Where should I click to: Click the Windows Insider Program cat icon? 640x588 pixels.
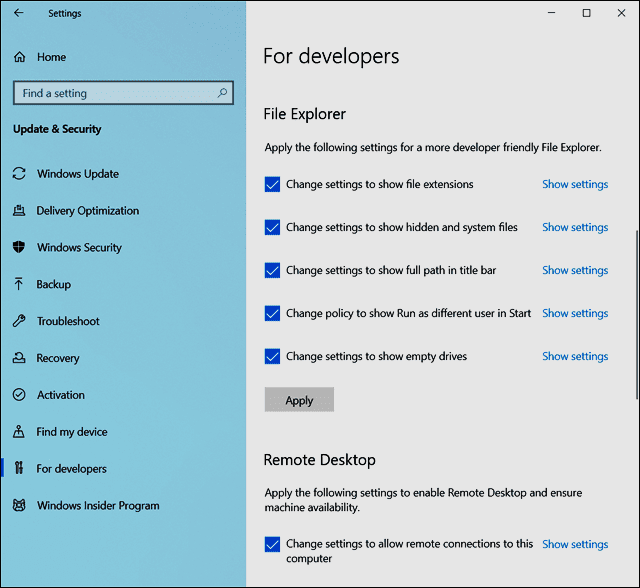click(x=19, y=505)
